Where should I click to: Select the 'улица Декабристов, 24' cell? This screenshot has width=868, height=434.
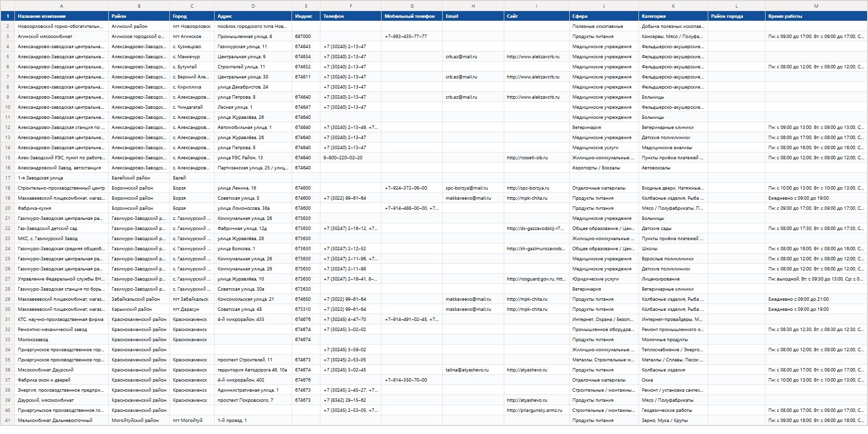[253, 87]
